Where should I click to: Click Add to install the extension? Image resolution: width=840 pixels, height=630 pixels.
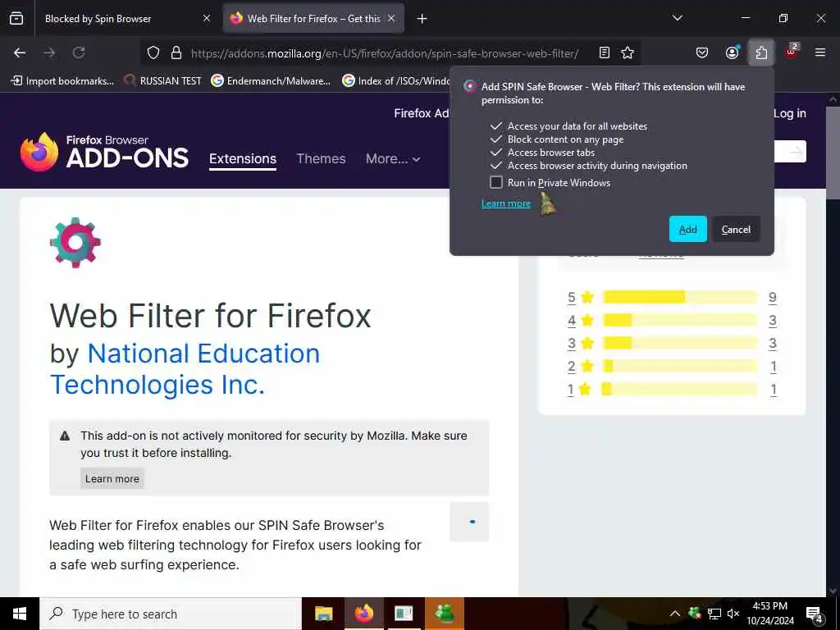tap(688, 230)
